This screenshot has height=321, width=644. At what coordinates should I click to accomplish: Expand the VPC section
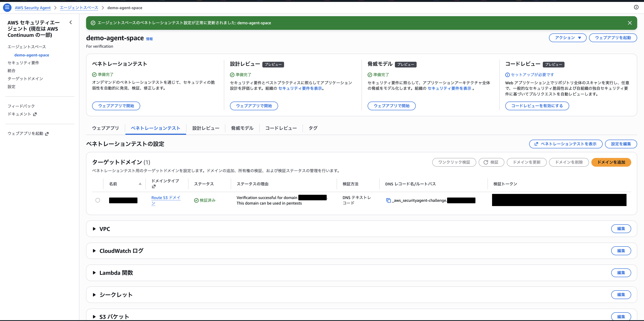(x=94, y=229)
